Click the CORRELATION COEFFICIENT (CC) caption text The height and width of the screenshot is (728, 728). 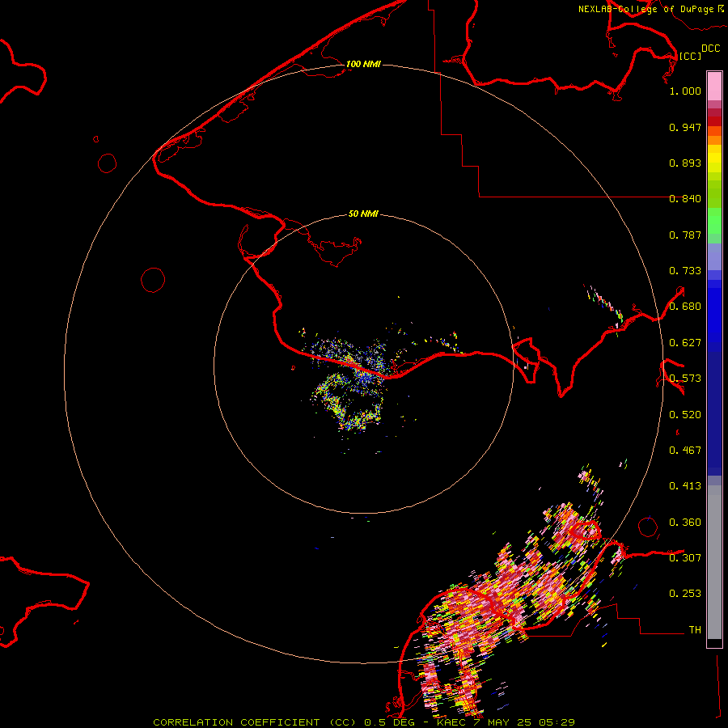pyautogui.click(x=254, y=722)
